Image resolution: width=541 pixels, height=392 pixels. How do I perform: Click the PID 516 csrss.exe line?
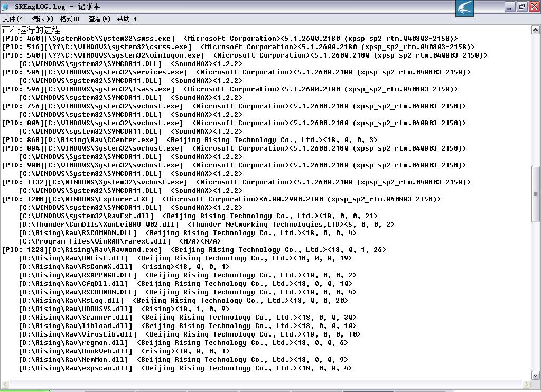click(238, 47)
